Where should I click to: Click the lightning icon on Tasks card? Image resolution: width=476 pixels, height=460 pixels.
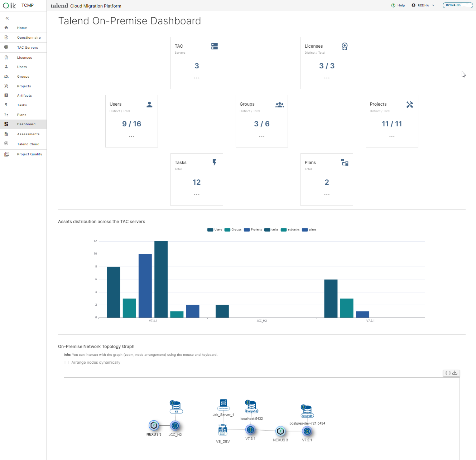215,162
